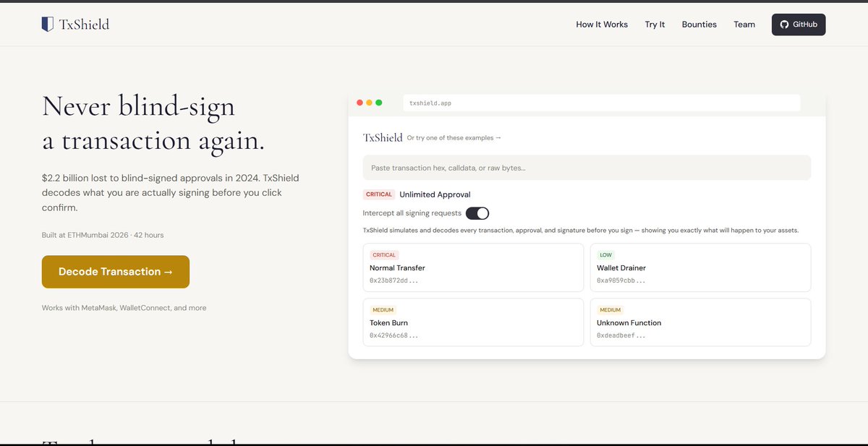The width and height of the screenshot is (868, 446).
Task: Go to the Try It nav link
Action: 655,25
